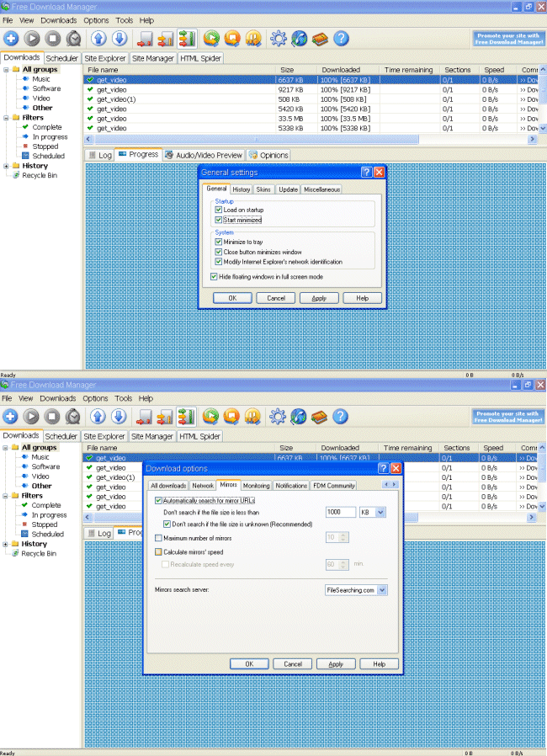
Task: Click Cancel in Download options dialog
Action: coord(293,664)
